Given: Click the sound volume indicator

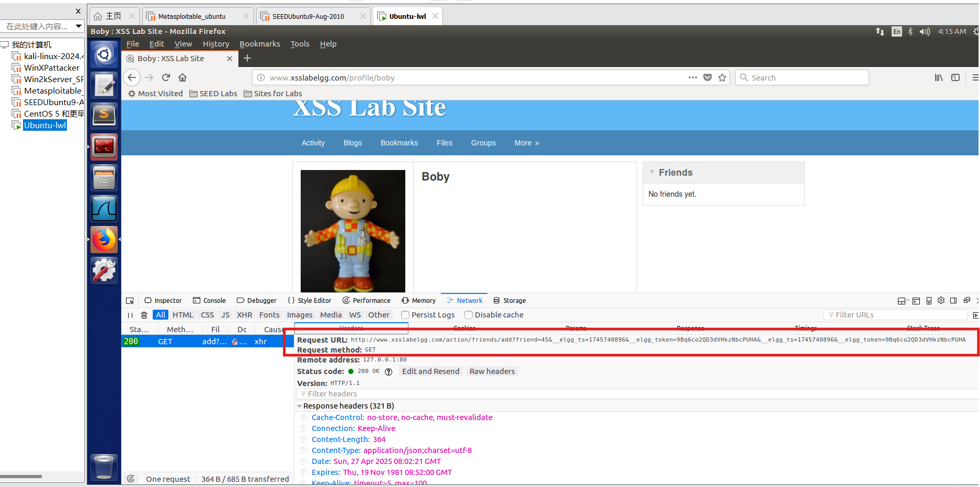Looking at the screenshot, I should pyautogui.click(x=925, y=31).
